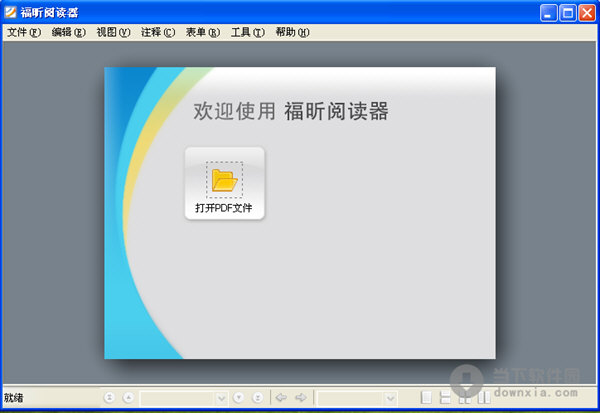The image size is (600, 413).
Task: Click the open PDF folder icon
Action: click(x=224, y=180)
